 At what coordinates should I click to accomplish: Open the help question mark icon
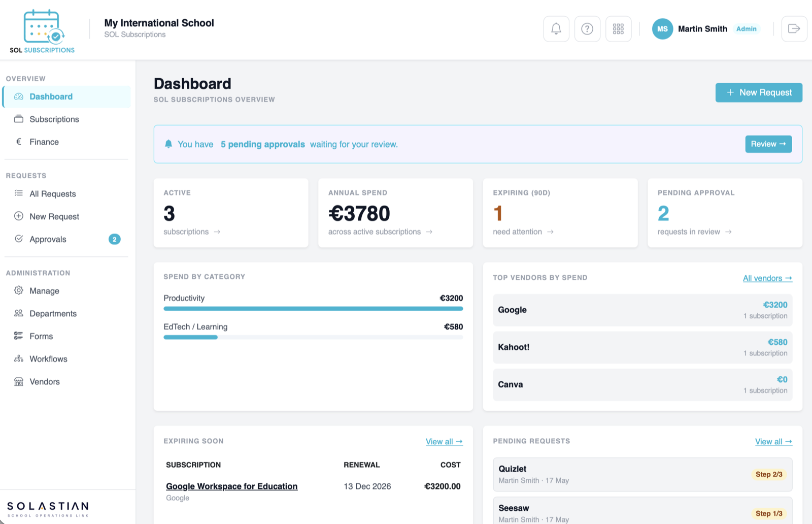[587, 29]
